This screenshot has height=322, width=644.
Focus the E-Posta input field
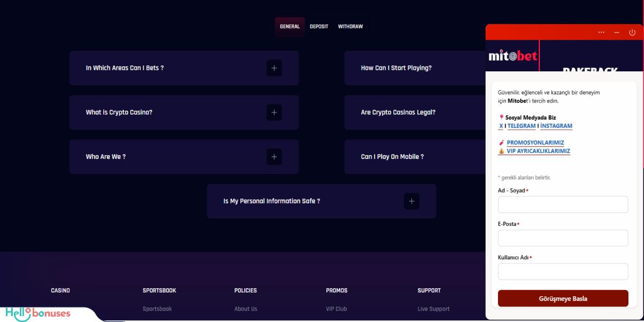(x=563, y=238)
